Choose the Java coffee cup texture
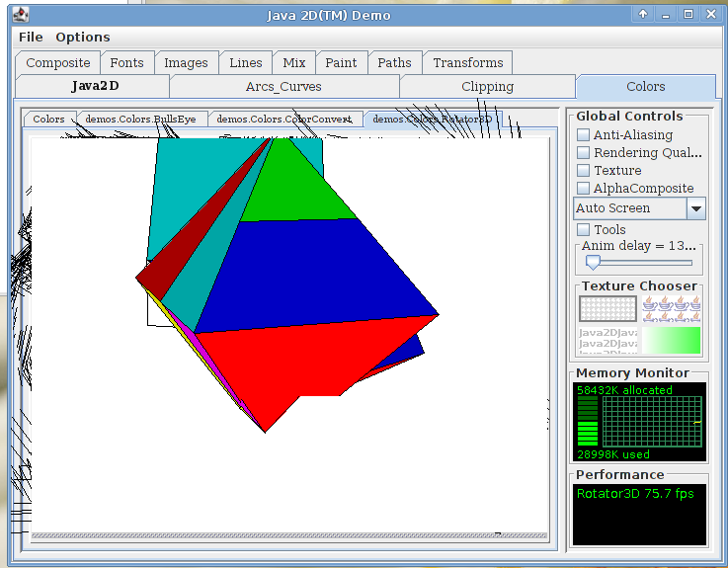 tap(672, 309)
